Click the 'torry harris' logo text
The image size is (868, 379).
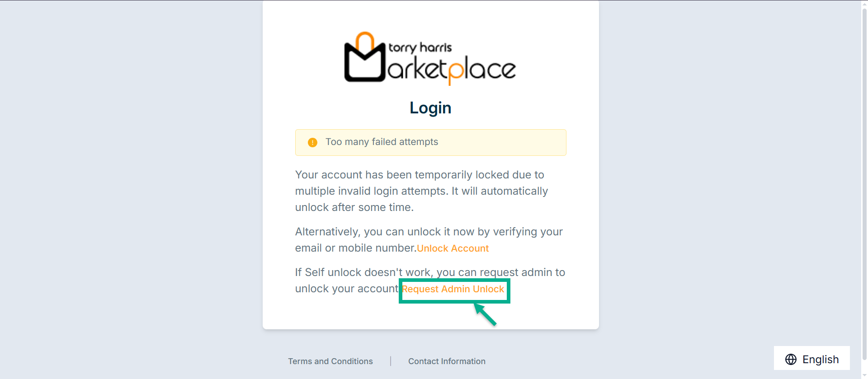pos(420,47)
